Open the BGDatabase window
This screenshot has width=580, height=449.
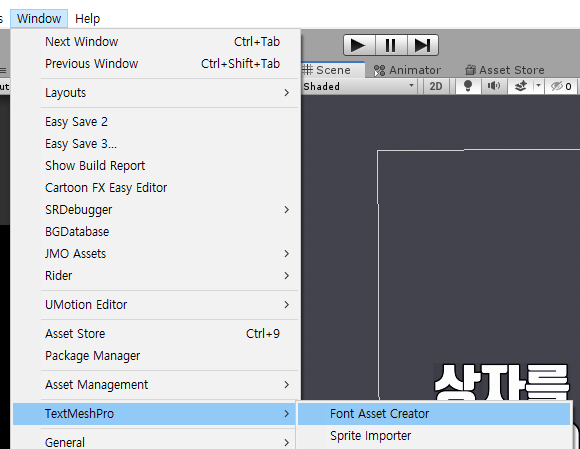[x=155, y=232]
